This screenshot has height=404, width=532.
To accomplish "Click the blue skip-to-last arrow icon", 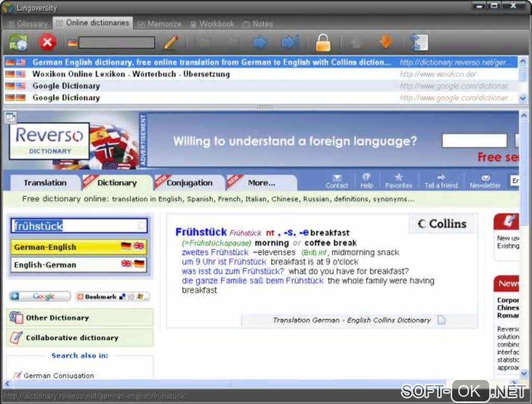I will (290, 42).
